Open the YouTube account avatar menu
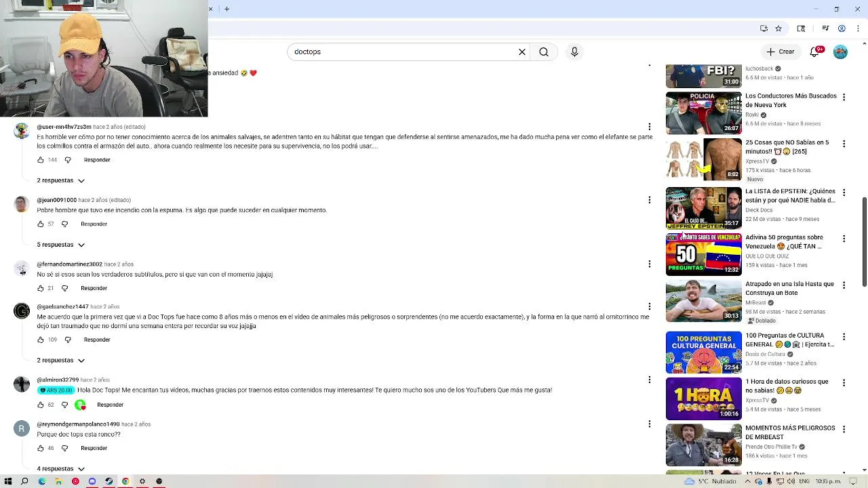This screenshot has height=488, width=868. click(840, 52)
